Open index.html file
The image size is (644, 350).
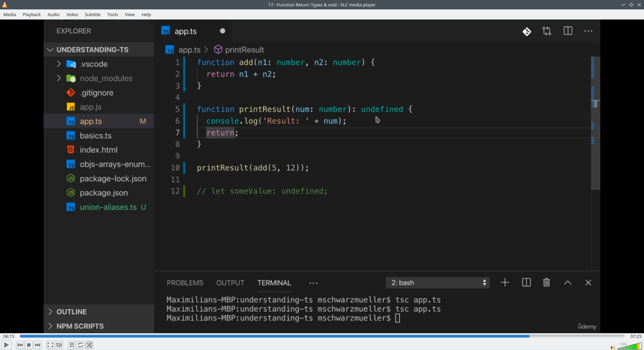point(99,150)
